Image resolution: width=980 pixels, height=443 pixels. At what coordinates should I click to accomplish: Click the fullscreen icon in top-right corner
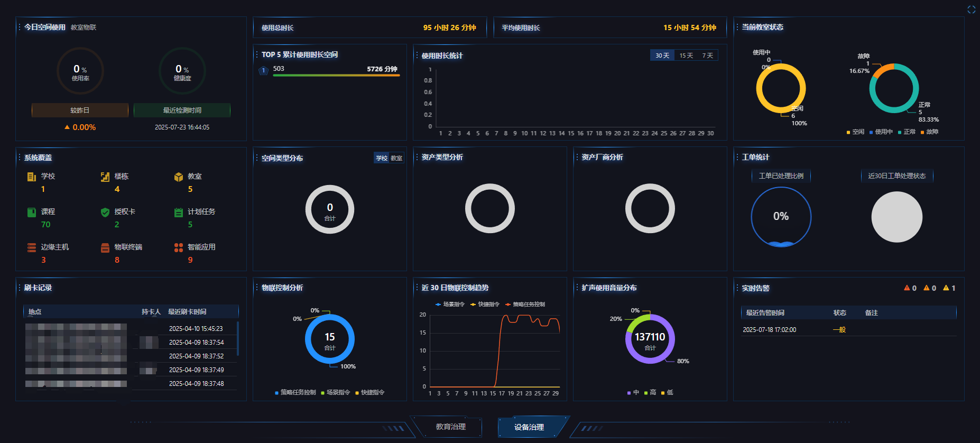point(971,10)
